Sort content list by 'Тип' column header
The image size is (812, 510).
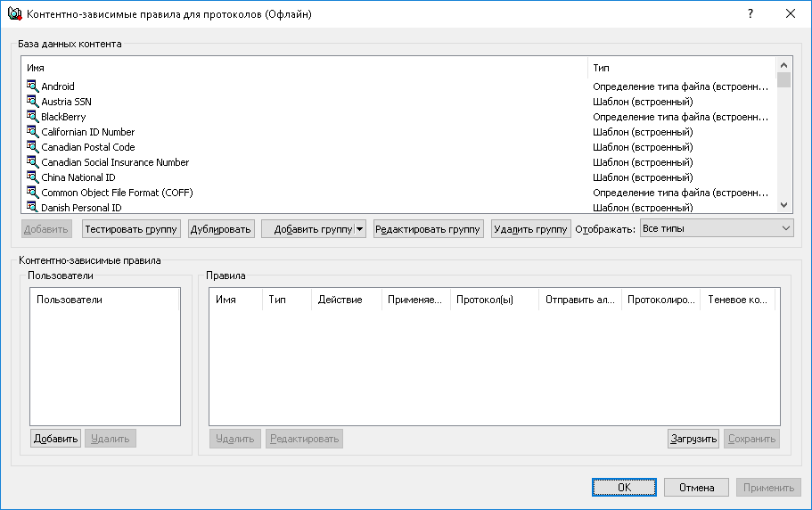[x=682, y=68]
